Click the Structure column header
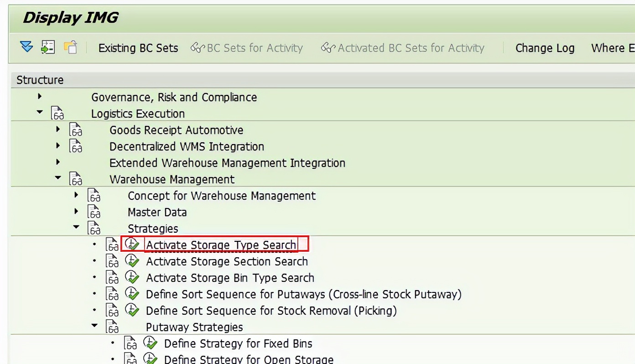This screenshot has width=635, height=364. 40,80
